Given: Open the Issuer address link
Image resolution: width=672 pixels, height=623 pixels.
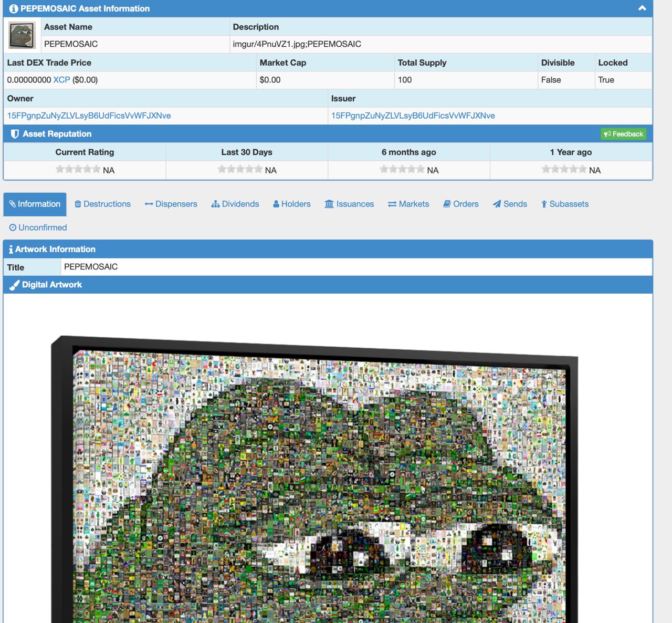Looking at the screenshot, I should click(413, 116).
